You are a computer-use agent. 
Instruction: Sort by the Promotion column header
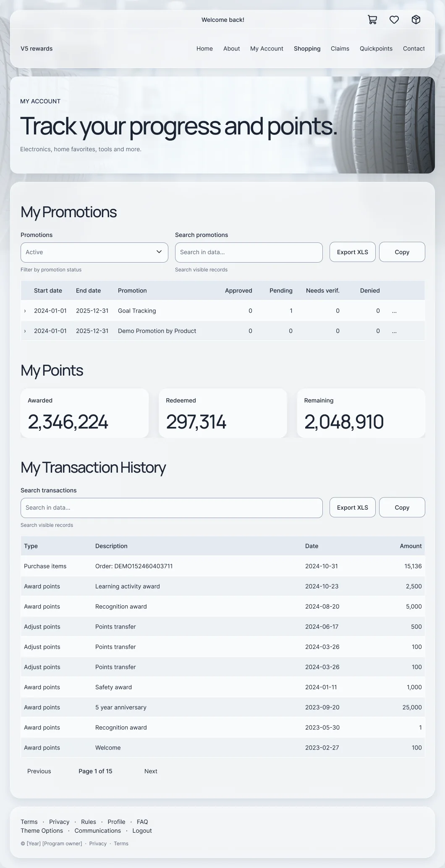132,291
